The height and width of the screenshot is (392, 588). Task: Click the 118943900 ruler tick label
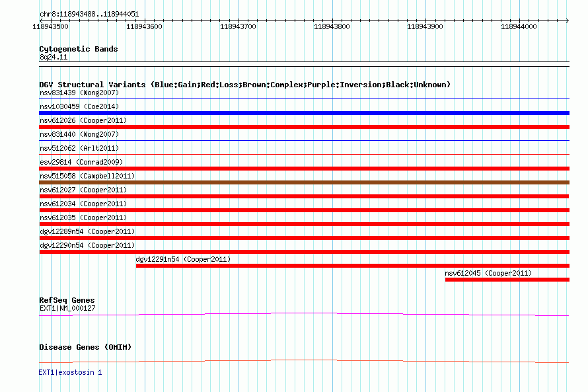point(425,26)
